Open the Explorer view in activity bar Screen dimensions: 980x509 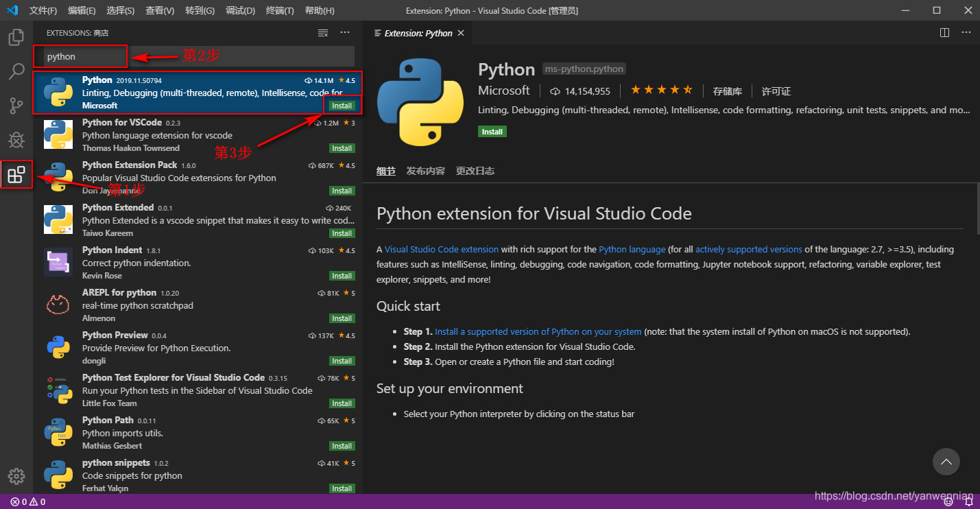(x=16, y=37)
